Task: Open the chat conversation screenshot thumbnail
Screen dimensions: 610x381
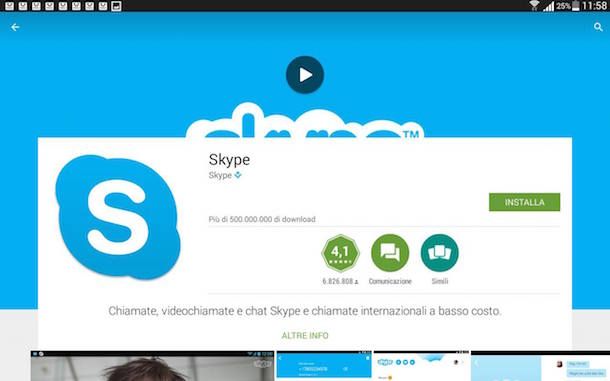Action: click(x=540, y=366)
